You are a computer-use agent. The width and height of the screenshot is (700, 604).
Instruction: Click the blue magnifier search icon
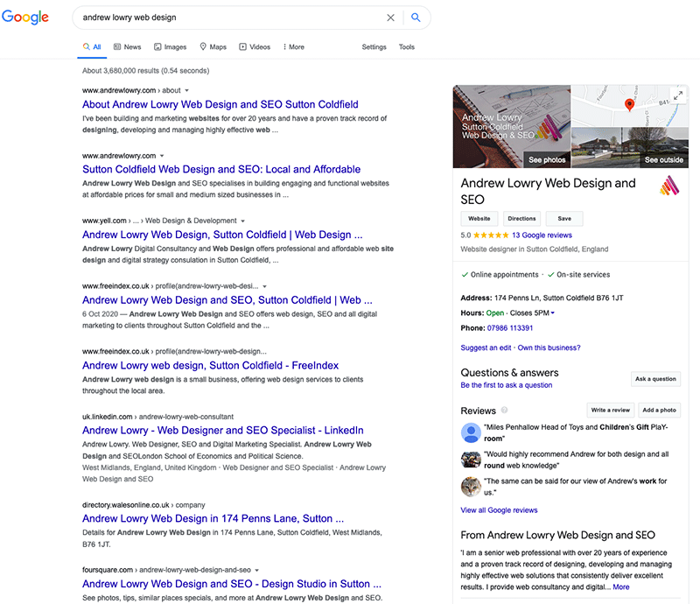[x=416, y=18]
